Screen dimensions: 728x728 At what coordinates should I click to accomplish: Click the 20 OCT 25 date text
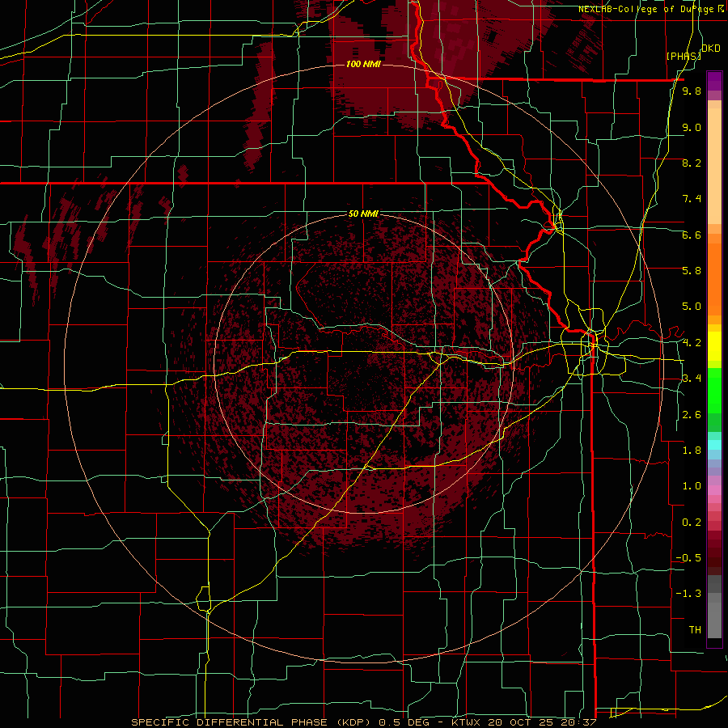pos(521,722)
